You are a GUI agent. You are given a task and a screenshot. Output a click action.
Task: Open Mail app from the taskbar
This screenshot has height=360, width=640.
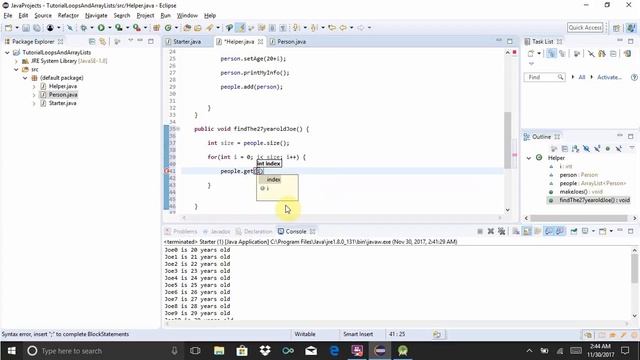311,351
